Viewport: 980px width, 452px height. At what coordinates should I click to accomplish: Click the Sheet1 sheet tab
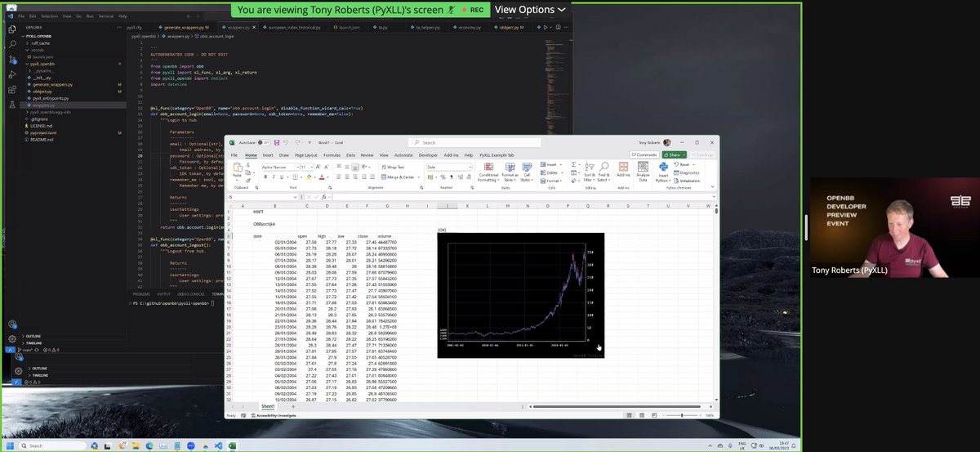point(268,406)
